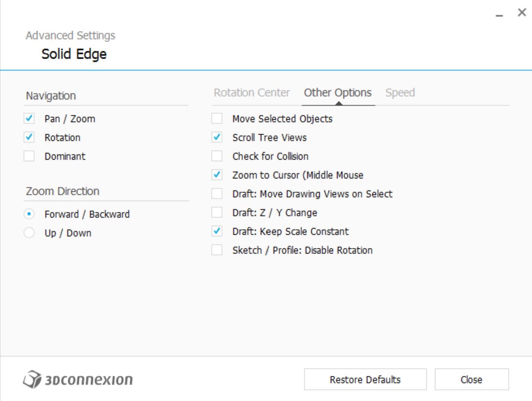Turn off Zoom to Cursor option
This screenshot has width=532, height=401.
(217, 175)
